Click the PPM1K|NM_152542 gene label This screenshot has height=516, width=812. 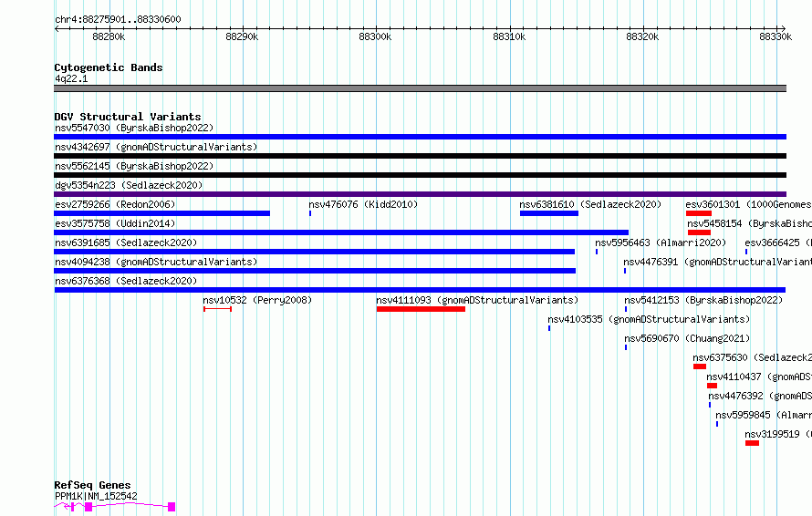coord(96,496)
